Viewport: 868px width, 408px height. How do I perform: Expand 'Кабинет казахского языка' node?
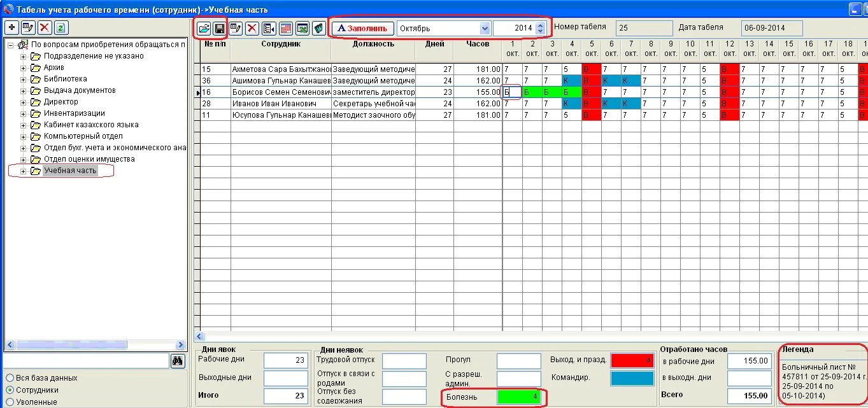pos(24,125)
